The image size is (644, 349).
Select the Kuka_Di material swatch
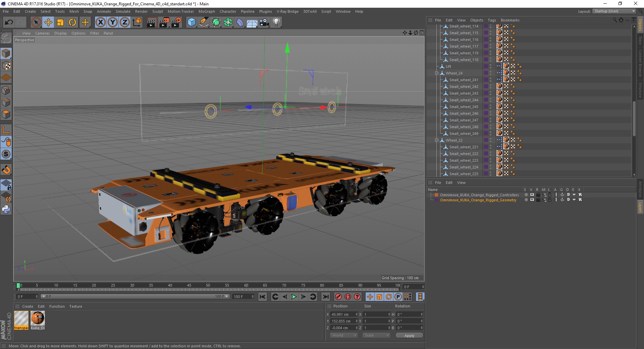pyautogui.click(x=38, y=320)
